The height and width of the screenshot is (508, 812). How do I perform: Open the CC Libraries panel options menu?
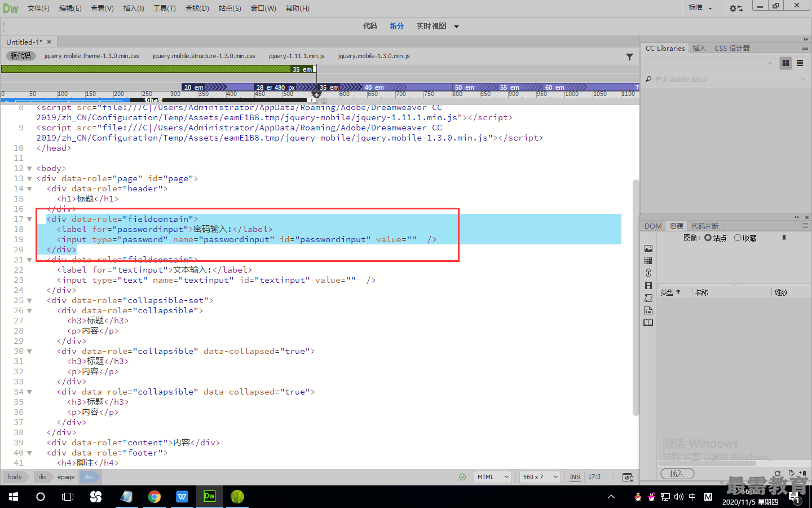click(805, 48)
